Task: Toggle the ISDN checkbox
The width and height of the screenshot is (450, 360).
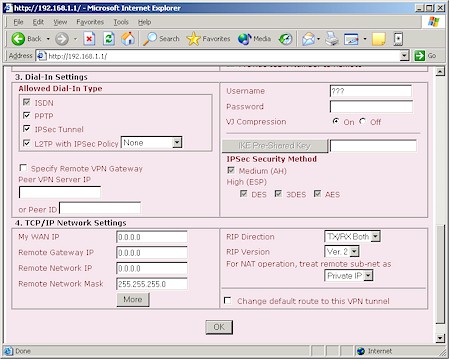Action: pyautogui.click(x=27, y=102)
